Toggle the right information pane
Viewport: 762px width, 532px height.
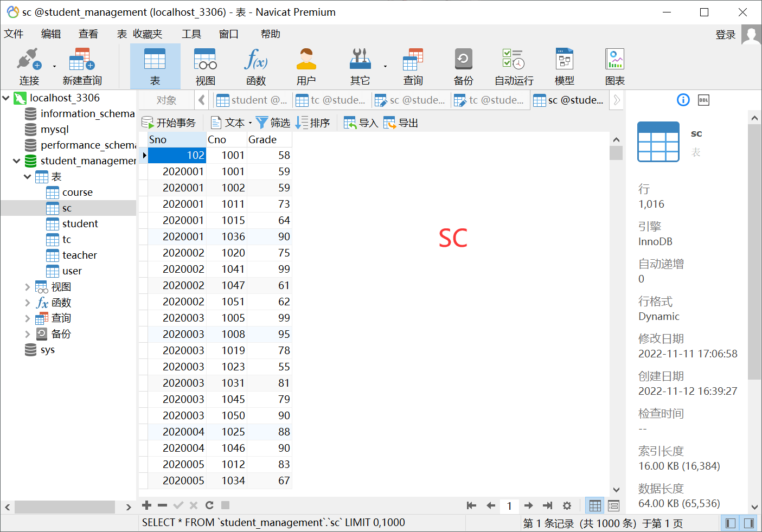[x=749, y=523]
